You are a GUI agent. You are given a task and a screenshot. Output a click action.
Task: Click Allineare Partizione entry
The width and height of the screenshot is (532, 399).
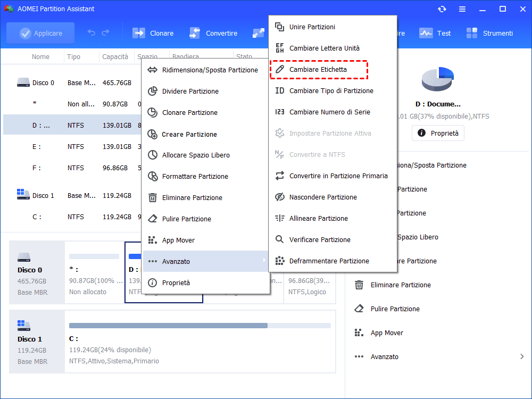[x=332, y=219]
